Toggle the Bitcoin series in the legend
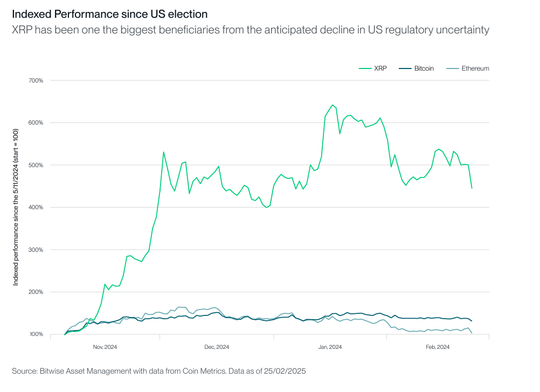The height and width of the screenshot is (392, 540). [424, 68]
